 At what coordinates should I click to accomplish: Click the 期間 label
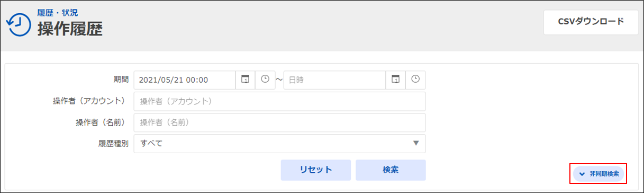coord(121,80)
